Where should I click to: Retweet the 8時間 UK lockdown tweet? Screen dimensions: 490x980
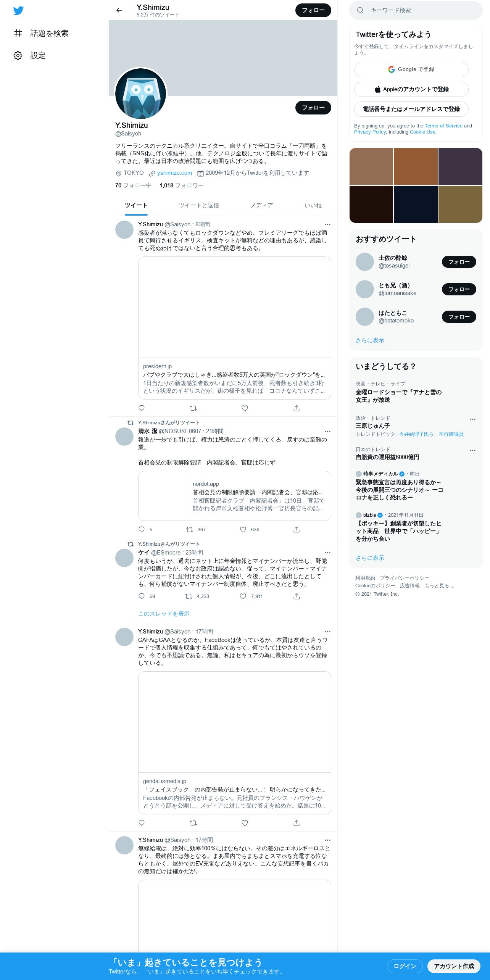click(193, 408)
